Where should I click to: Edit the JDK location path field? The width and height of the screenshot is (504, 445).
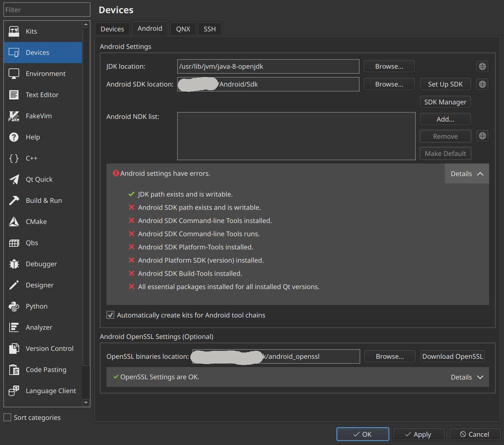[268, 66]
